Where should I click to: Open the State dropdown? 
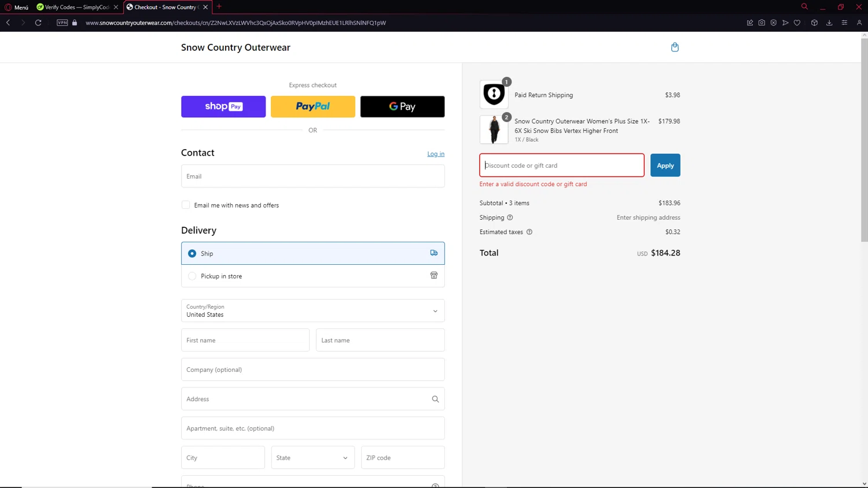coord(313,457)
